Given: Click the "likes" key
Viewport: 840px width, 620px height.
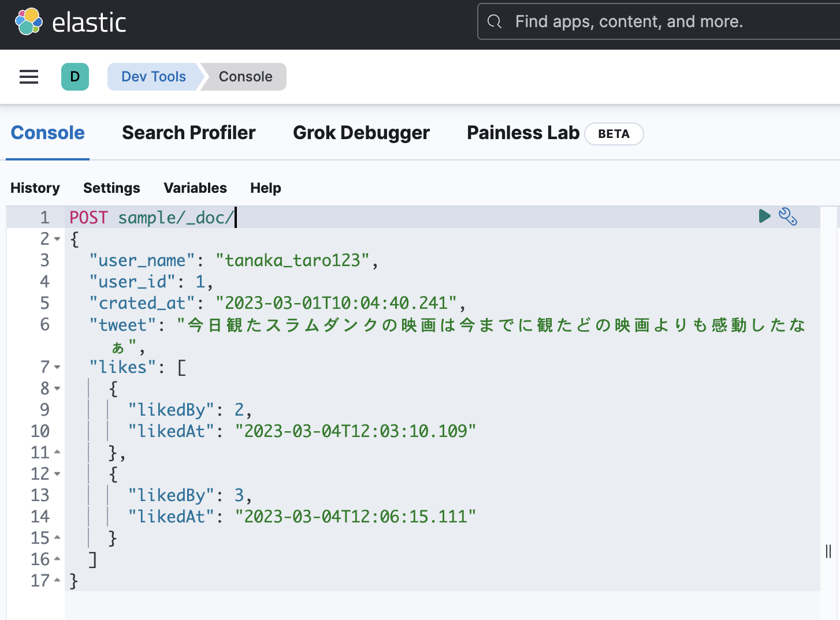Looking at the screenshot, I should click(x=122, y=367).
